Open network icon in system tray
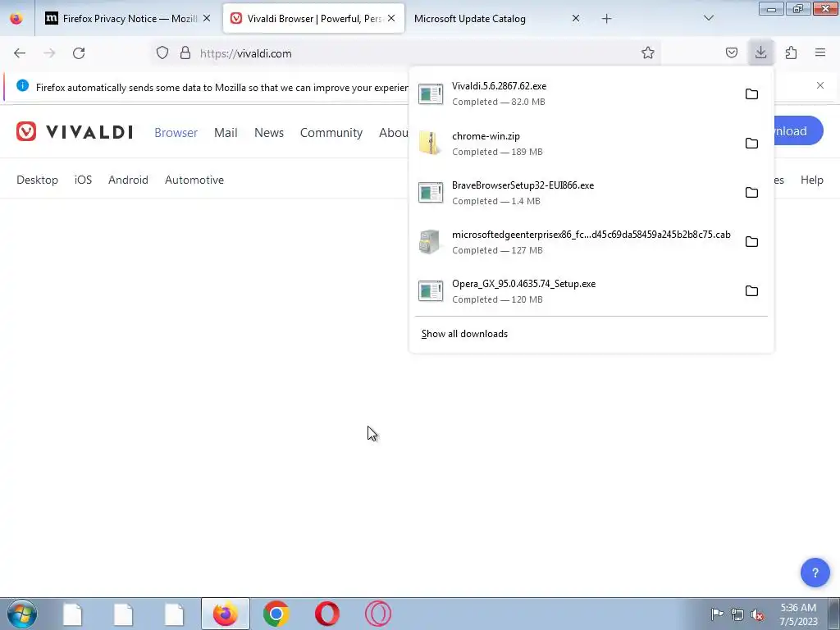The height and width of the screenshot is (630, 840). coord(737,614)
